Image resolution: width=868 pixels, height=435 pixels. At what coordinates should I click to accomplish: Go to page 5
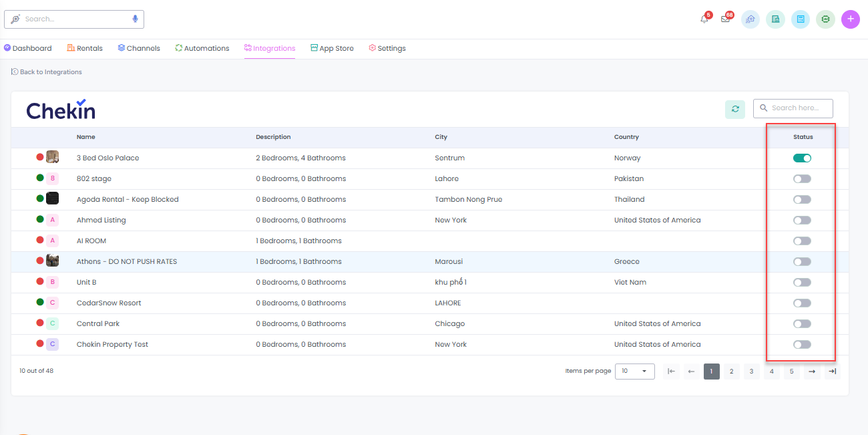(x=792, y=372)
